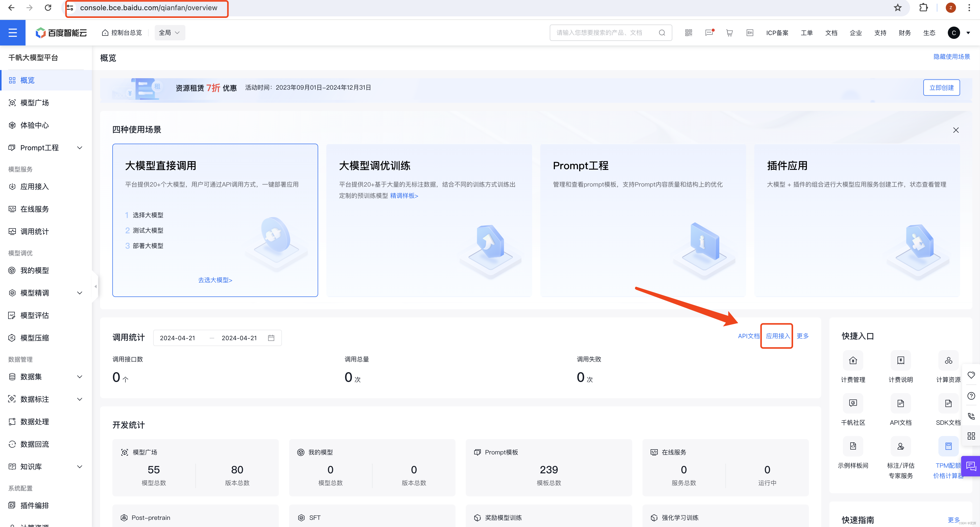This screenshot has height=527, width=980.
Task: Open the 千帆社区 shortcut icon
Action: tap(853, 403)
